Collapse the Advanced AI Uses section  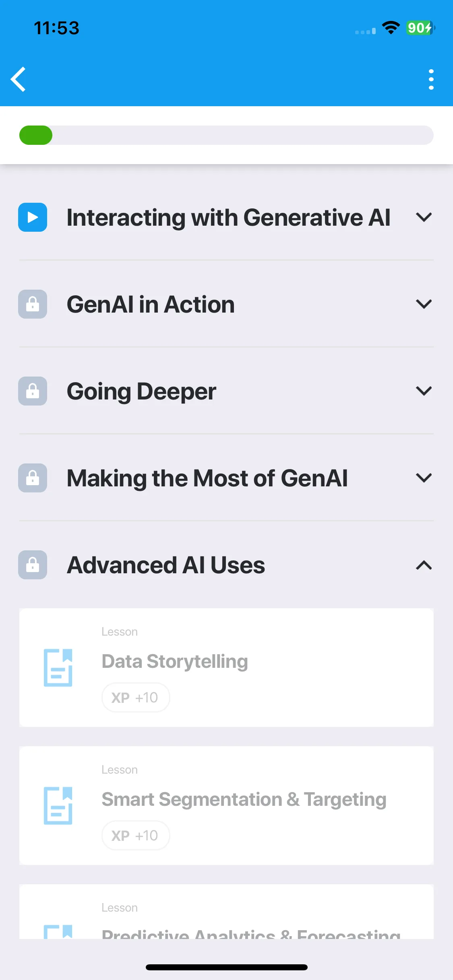[x=424, y=565]
